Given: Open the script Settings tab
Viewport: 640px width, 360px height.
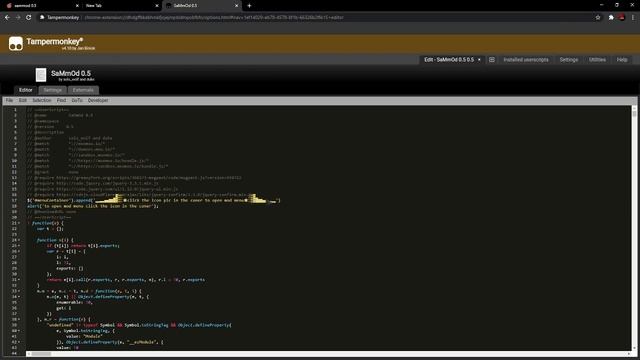Looking at the screenshot, I should (53, 90).
